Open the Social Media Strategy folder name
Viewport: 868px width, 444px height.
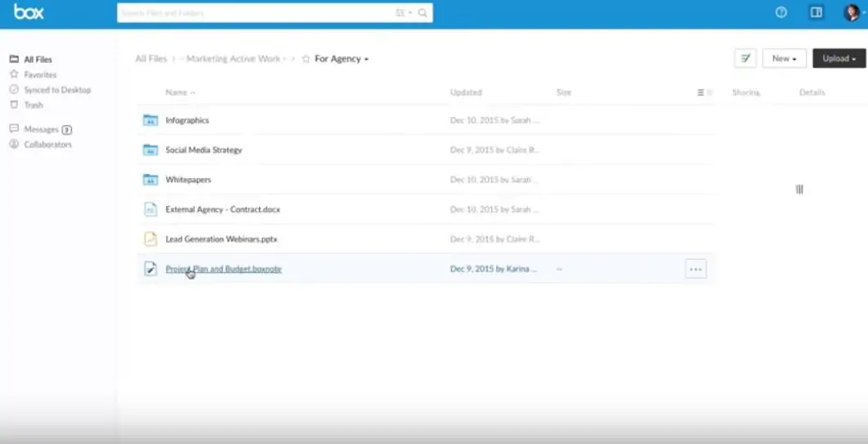[204, 150]
